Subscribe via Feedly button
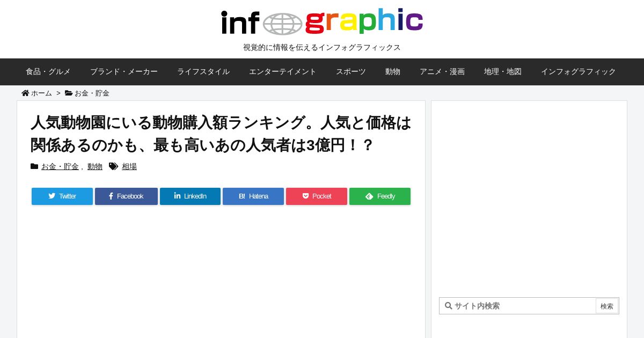Viewport: 644px width, 338px height. [380, 196]
